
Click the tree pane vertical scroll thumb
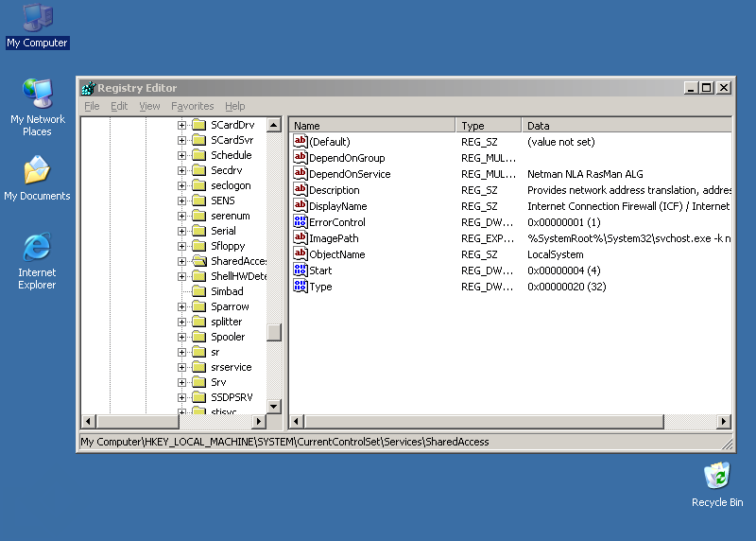[x=274, y=332]
